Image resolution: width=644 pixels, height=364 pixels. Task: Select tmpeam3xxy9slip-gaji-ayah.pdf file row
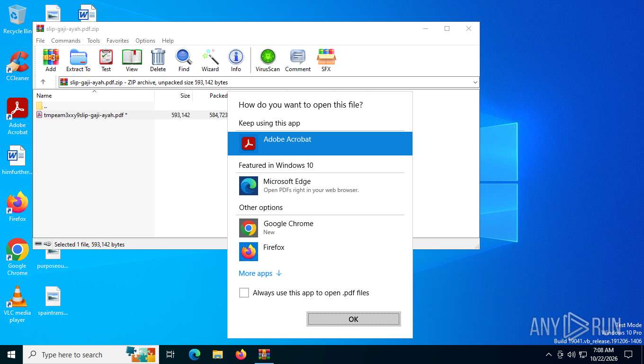pyautogui.click(x=130, y=115)
